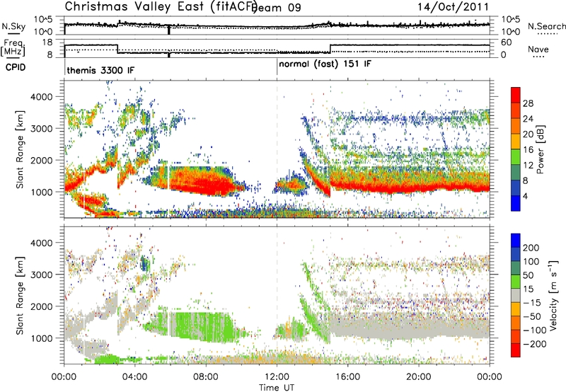566x392 pixels.
Task: Click the dotted line sample under 'N.Search'
Action: [548, 34]
